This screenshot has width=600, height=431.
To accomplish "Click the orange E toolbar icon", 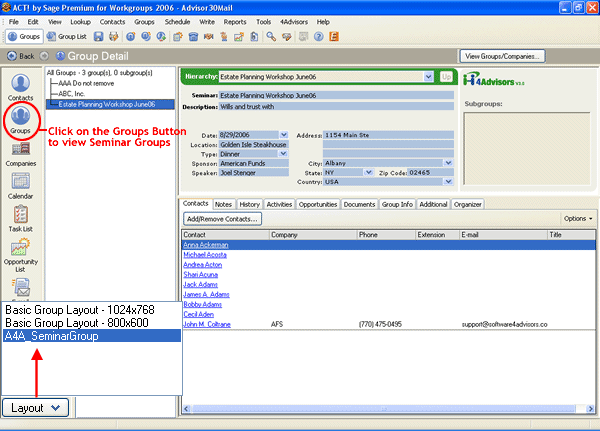I will (334, 37).
